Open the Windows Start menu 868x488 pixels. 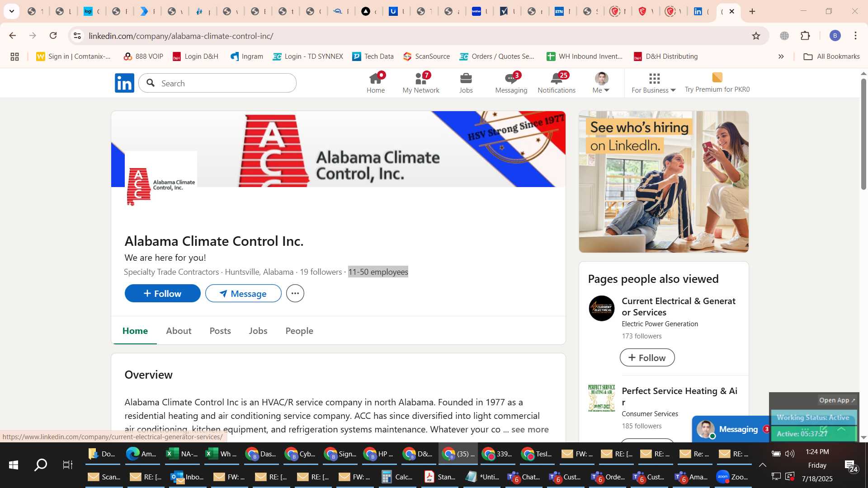pyautogui.click(x=13, y=465)
